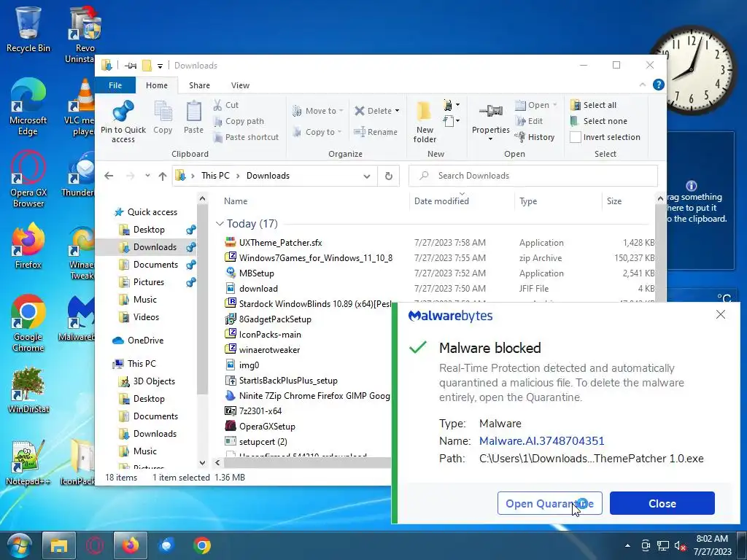Click the New folder ribbon icon
The image size is (747, 560).
point(425,122)
